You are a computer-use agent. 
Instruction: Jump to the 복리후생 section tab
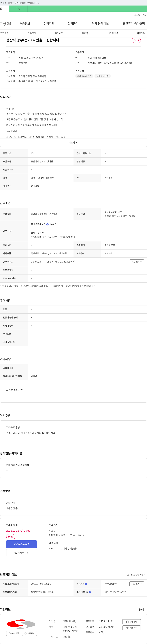point(86,33)
